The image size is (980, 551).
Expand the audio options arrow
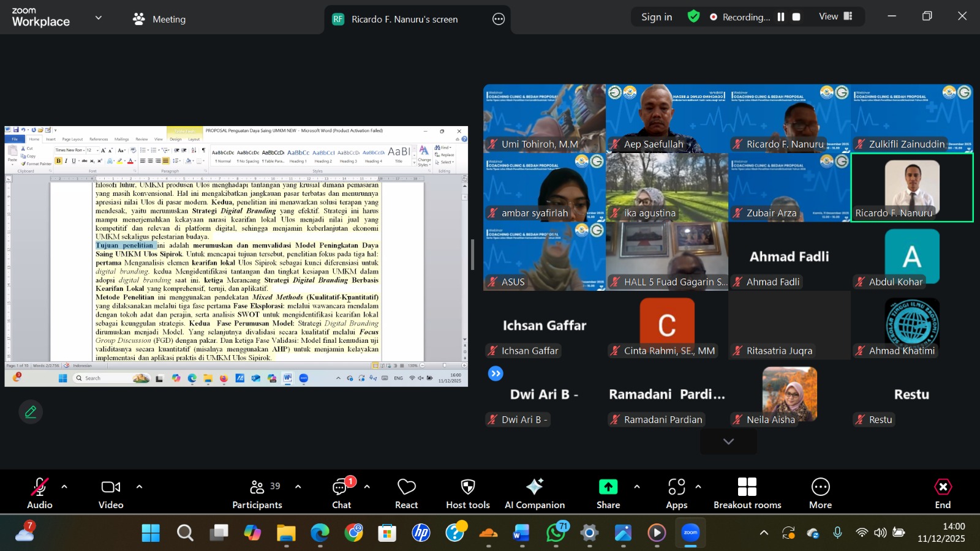pos(64,487)
